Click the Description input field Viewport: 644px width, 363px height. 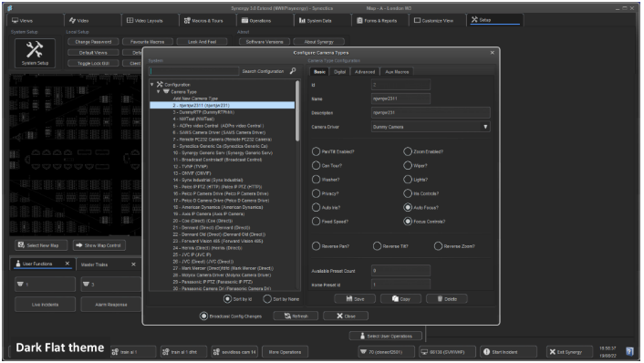click(431, 112)
